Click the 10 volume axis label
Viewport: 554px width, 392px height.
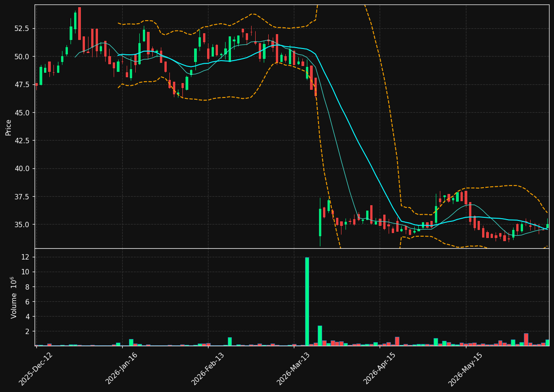click(x=26, y=272)
